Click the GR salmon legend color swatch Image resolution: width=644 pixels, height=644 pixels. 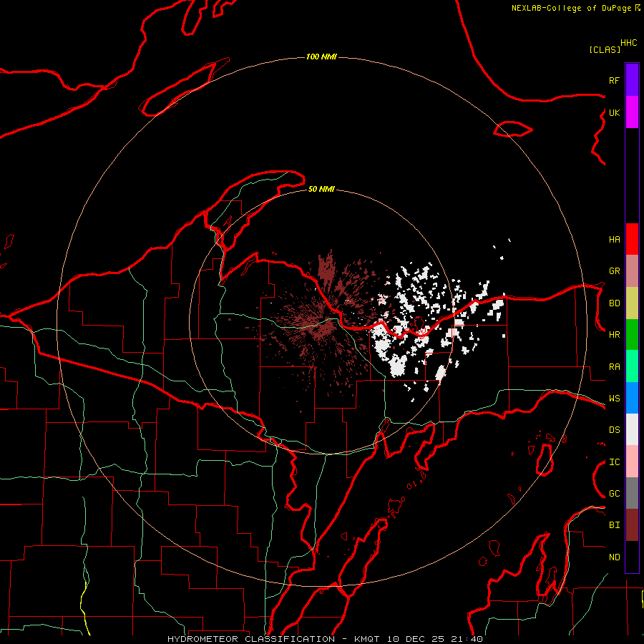click(x=632, y=271)
